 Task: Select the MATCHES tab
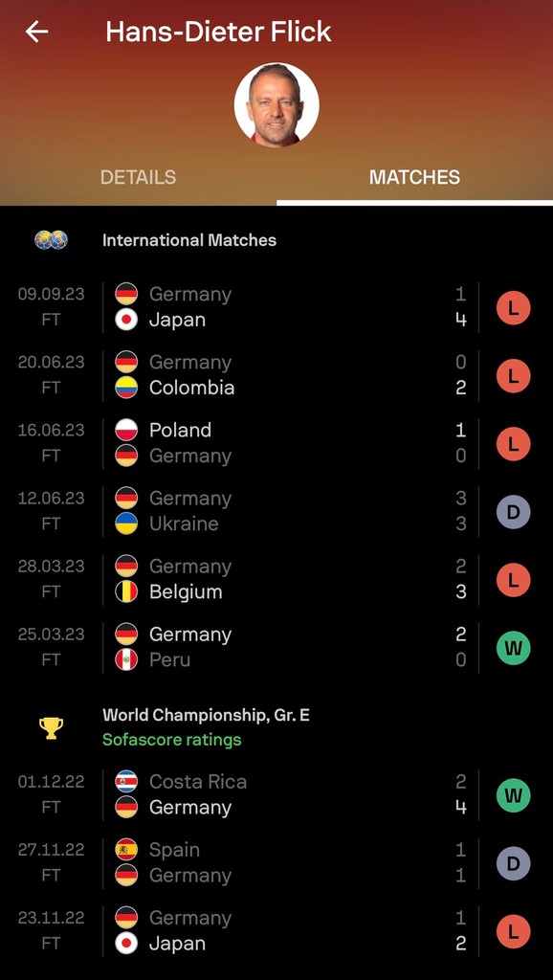coord(414,177)
